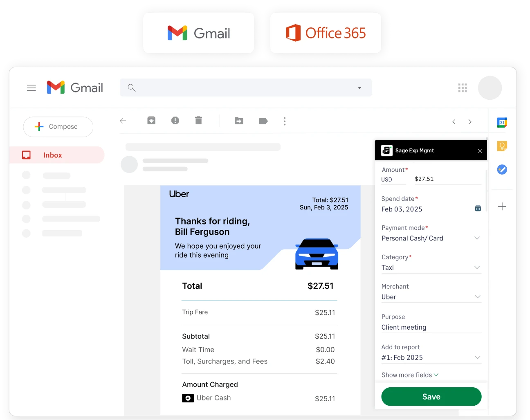
Task: Expand Show more fields
Action: 409,375
